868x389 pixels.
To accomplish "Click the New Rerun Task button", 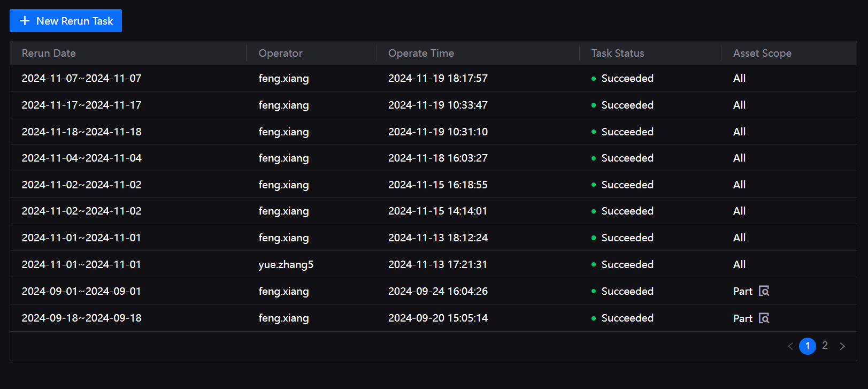I will 66,21.
